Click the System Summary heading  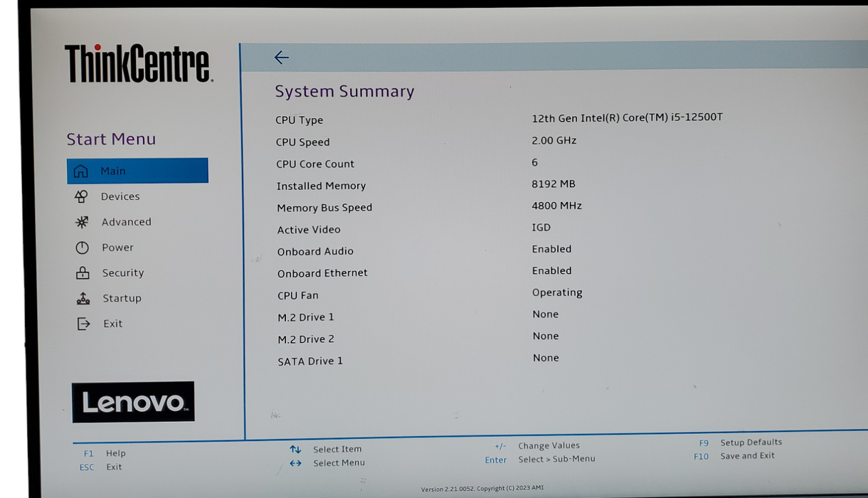tap(344, 91)
